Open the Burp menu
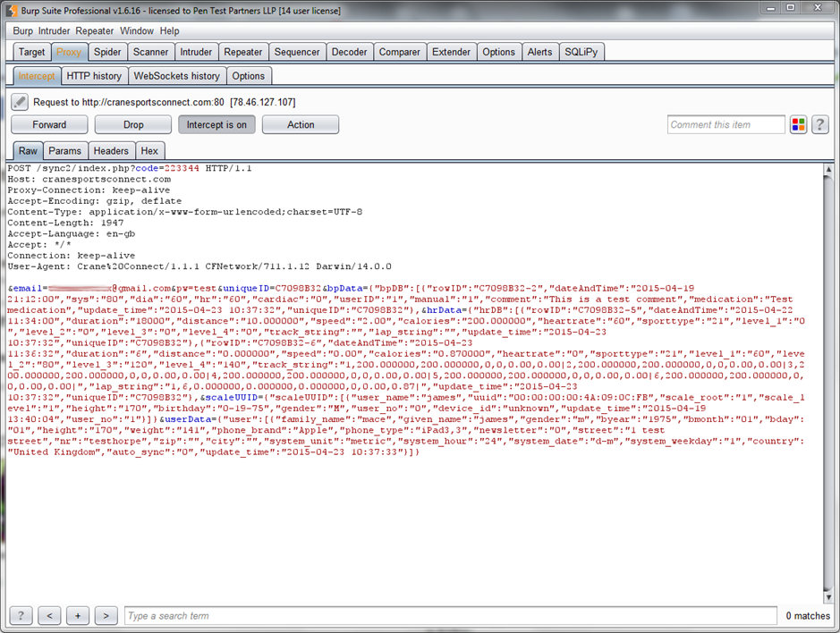840x633 pixels. coord(22,31)
